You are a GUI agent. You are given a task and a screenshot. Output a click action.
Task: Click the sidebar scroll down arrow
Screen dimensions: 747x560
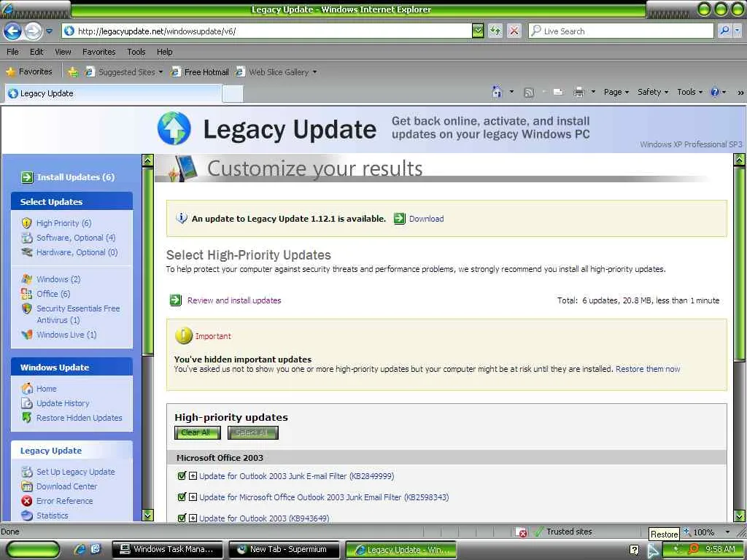click(148, 516)
